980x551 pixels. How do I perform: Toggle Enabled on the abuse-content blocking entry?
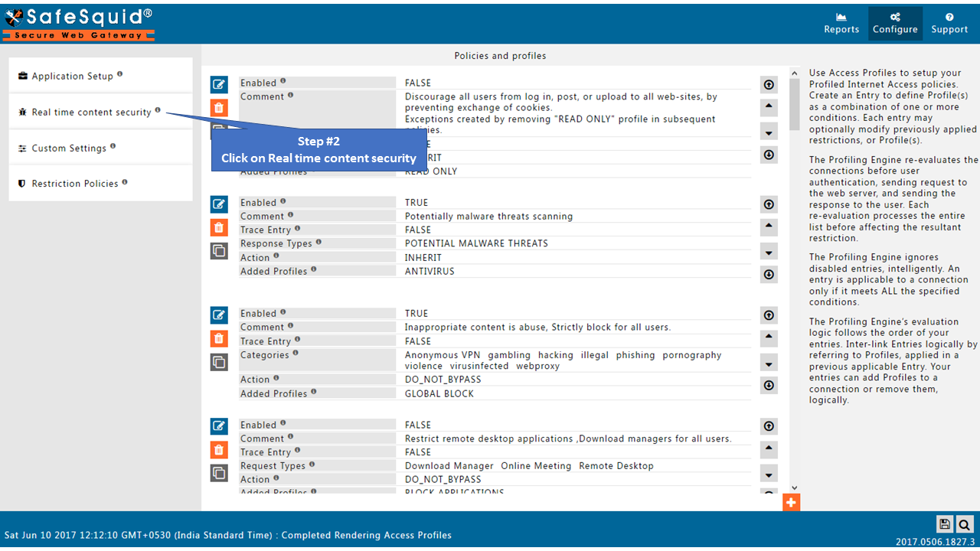(x=416, y=312)
